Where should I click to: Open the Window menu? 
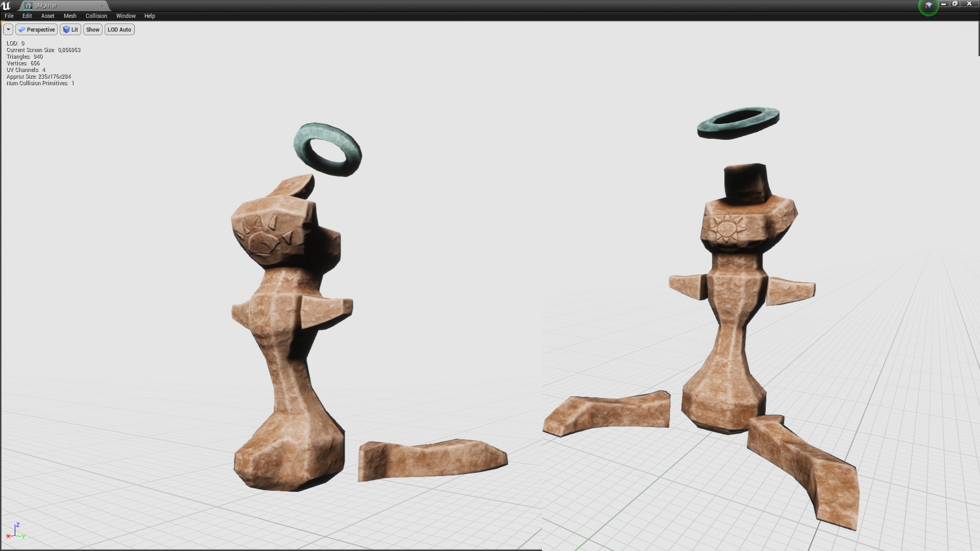[x=126, y=16]
